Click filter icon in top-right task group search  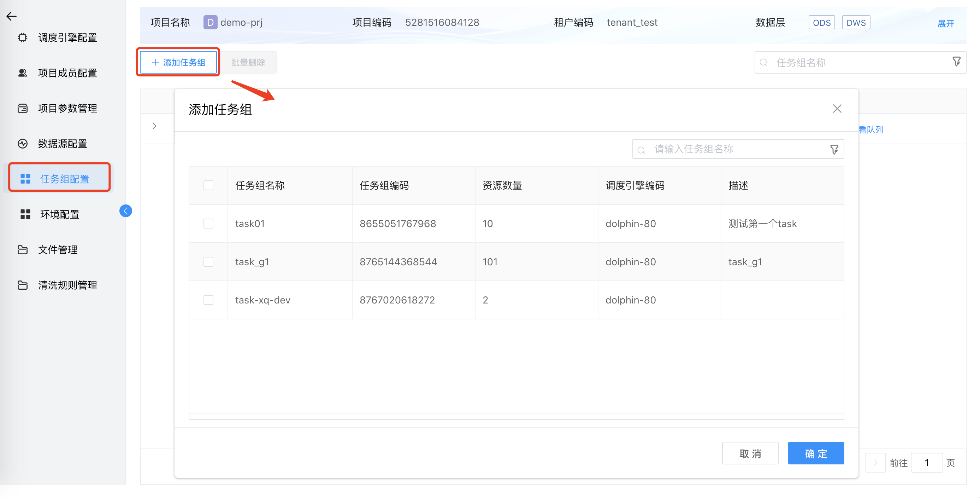coord(956,62)
